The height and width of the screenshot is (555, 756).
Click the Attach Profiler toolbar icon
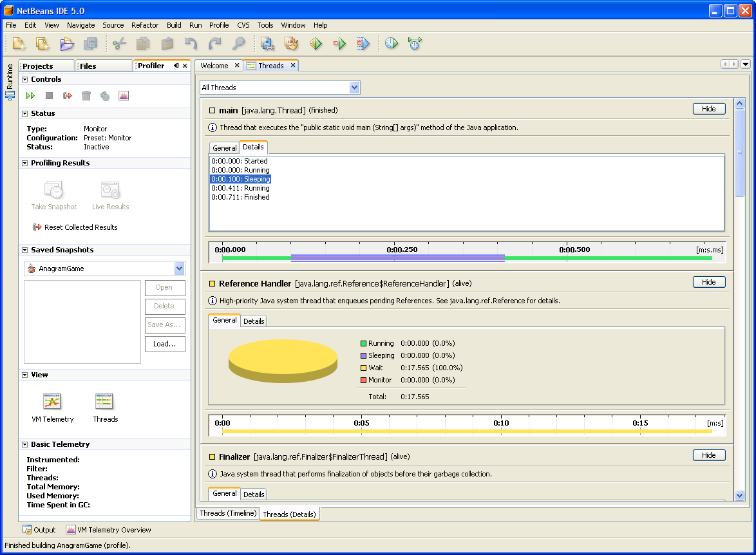pyautogui.click(x=415, y=43)
